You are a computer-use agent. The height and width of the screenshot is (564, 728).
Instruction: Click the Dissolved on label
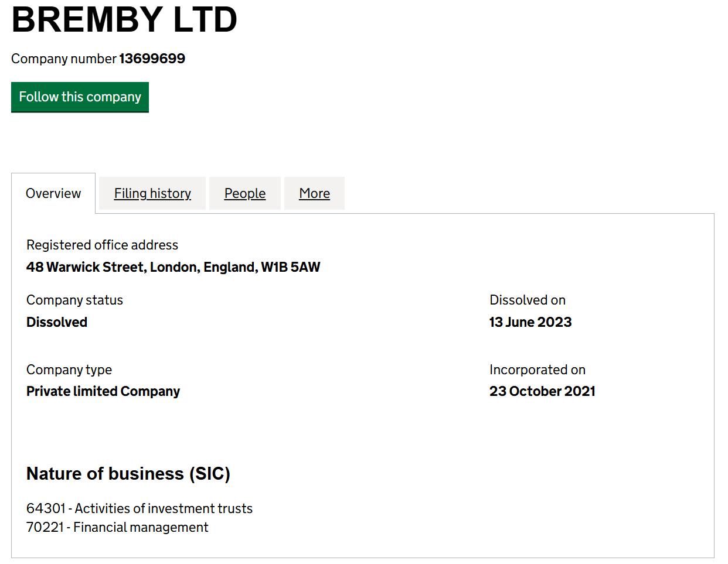pos(528,300)
